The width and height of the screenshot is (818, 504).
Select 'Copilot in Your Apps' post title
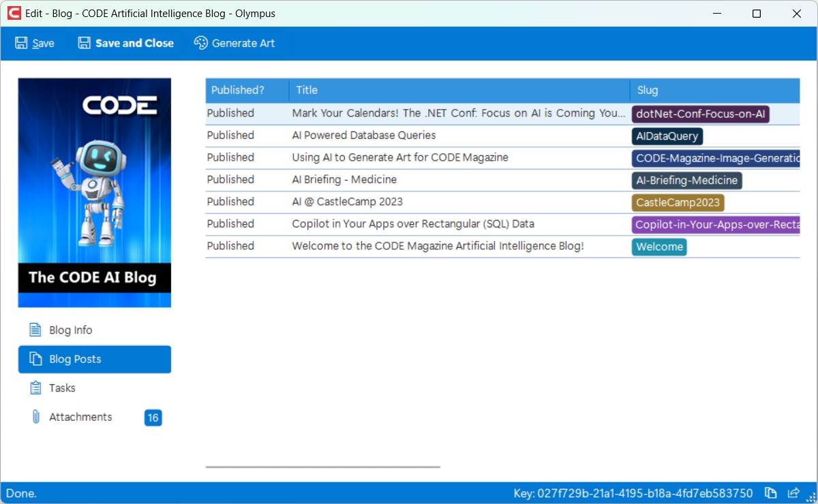pyautogui.click(x=413, y=223)
